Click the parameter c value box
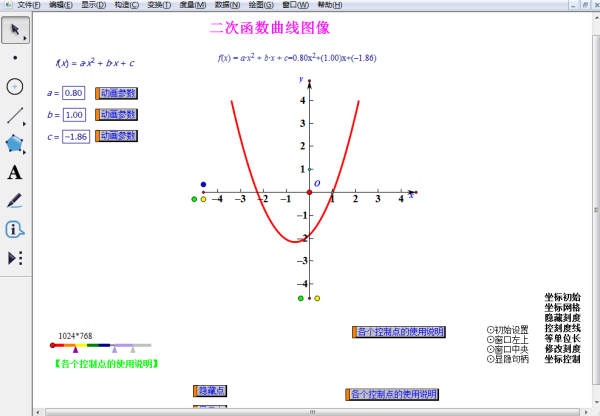600x416 pixels. [x=76, y=136]
